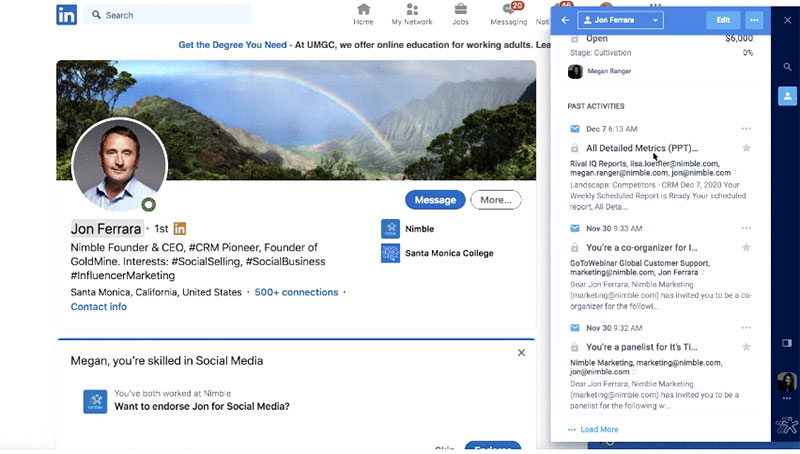The height and width of the screenshot is (454, 800).
Task: Click the Nov 30 9:33 AM envelope icon
Action: point(574,228)
